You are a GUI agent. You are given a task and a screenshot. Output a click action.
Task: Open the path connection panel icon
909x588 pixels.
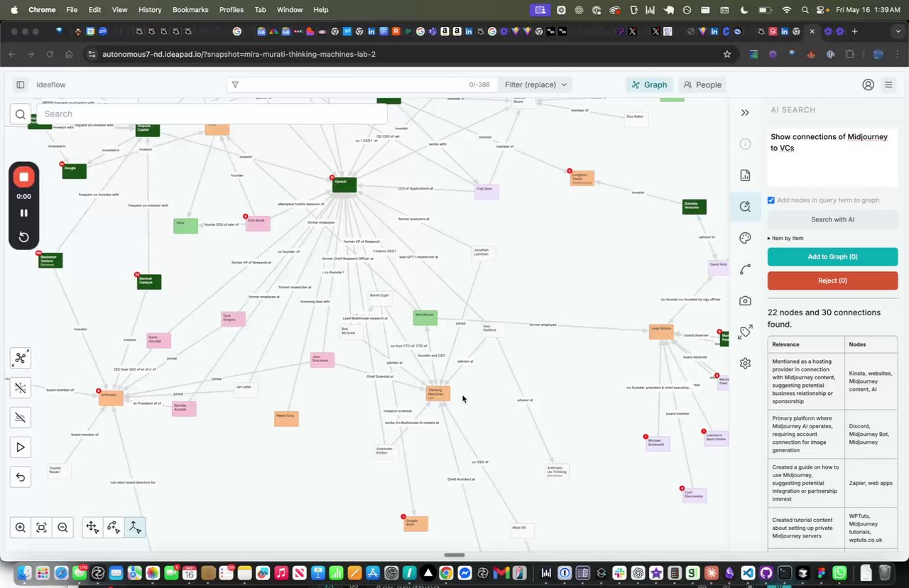745,270
